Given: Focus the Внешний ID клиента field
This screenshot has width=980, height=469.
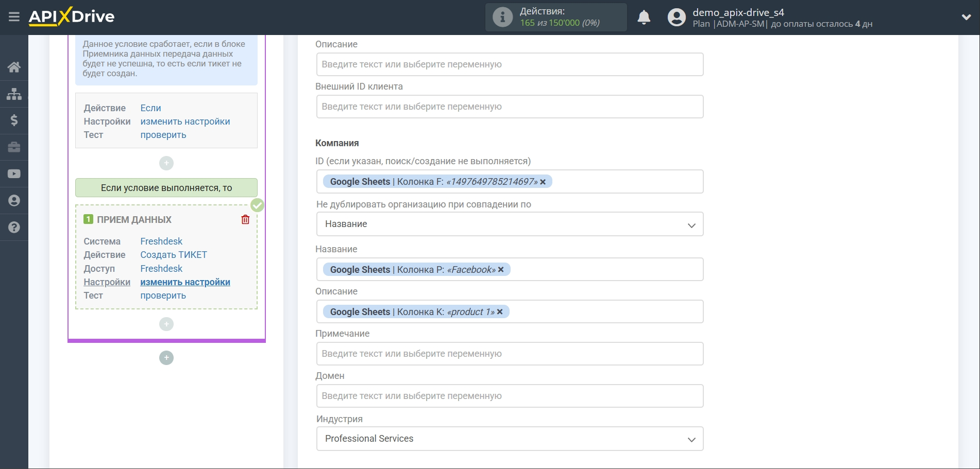Looking at the screenshot, I should [x=510, y=107].
